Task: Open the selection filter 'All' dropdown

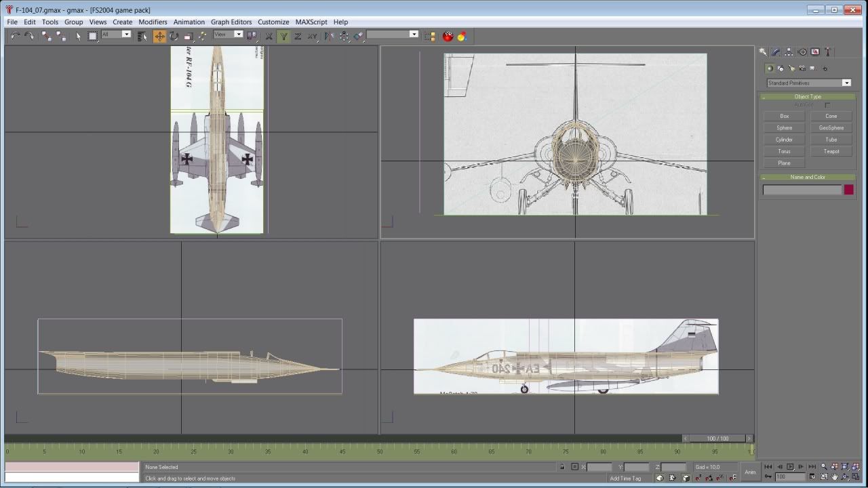Action: (x=116, y=34)
